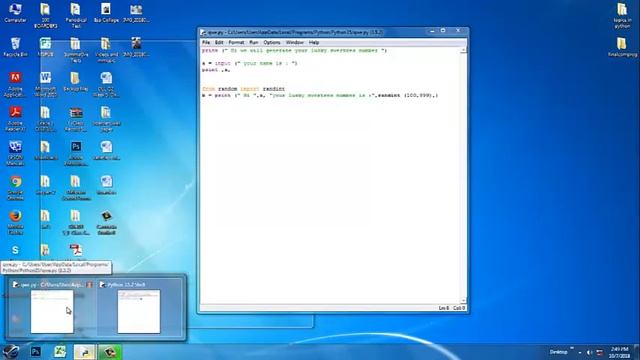Open Photoshop from the taskbar
640x360 pixels.
click(36, 351)
